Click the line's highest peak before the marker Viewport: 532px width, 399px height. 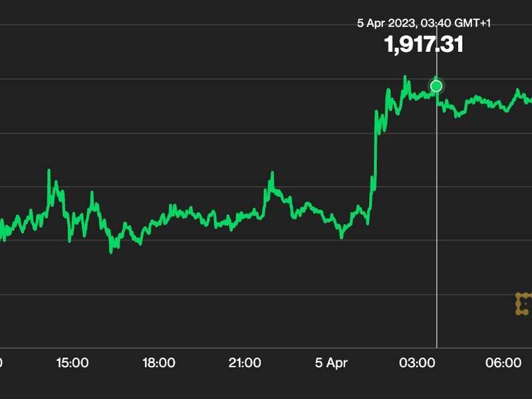(x=404, y=77)
